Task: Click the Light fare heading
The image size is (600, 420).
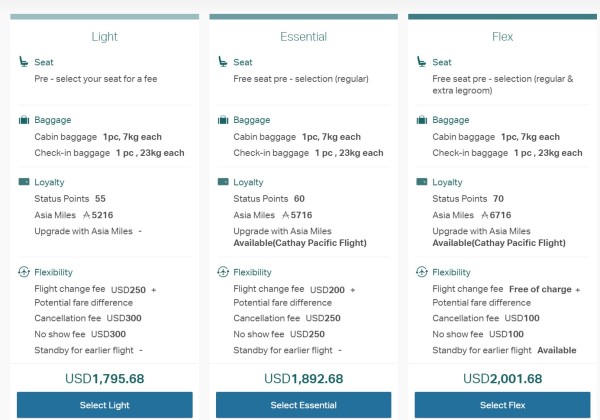Action: pos(104,37)
